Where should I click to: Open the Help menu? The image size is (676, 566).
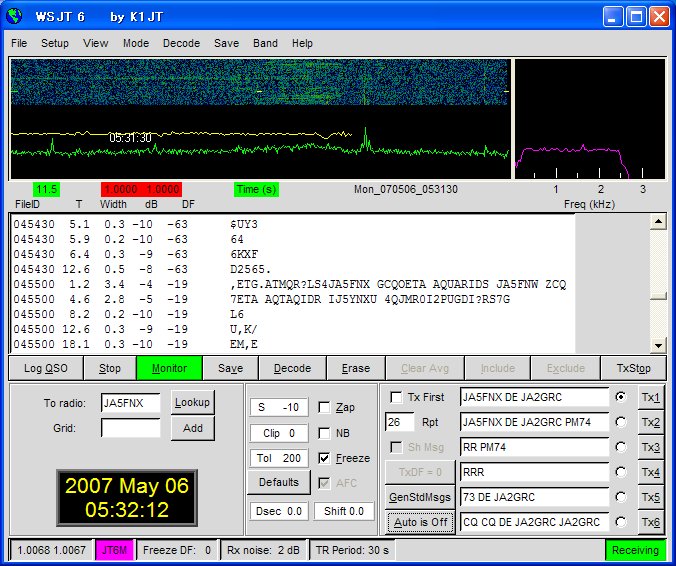302,43
